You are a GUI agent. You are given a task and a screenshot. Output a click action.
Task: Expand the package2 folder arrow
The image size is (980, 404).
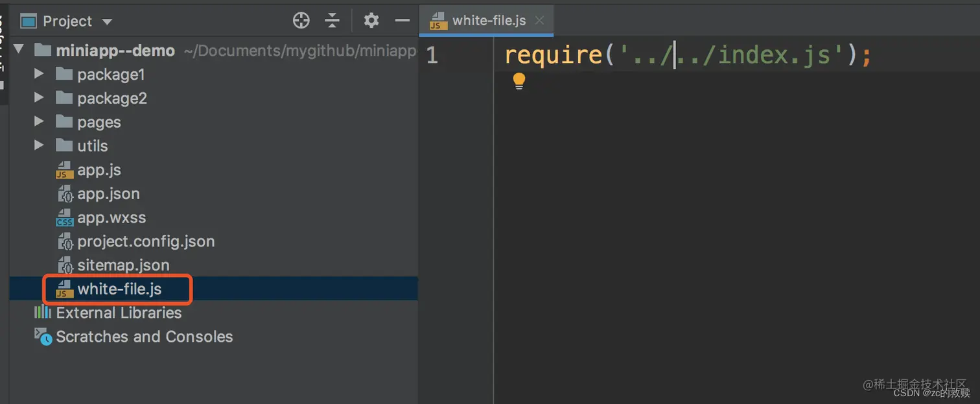(x=39, y=98)
